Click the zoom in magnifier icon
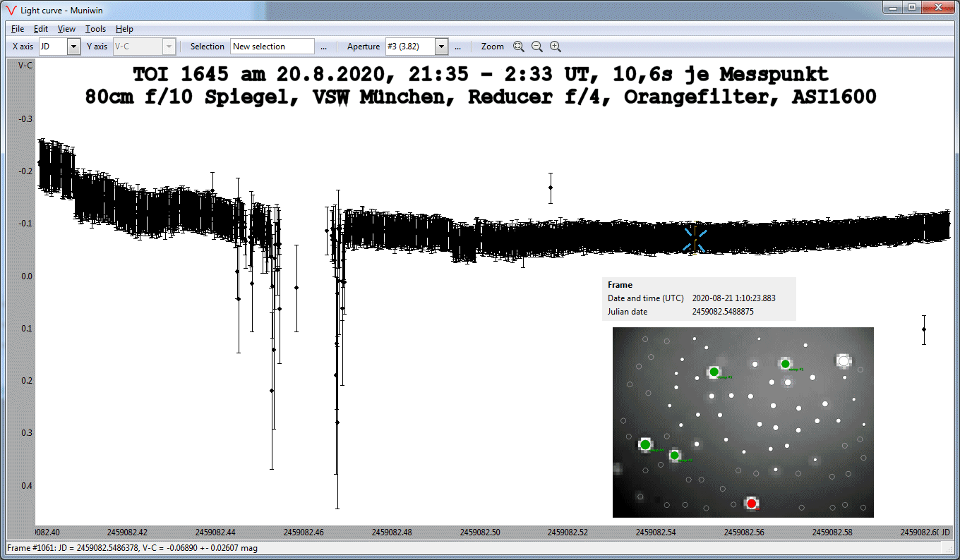The image size is (960, 560). tap(556, 47)
